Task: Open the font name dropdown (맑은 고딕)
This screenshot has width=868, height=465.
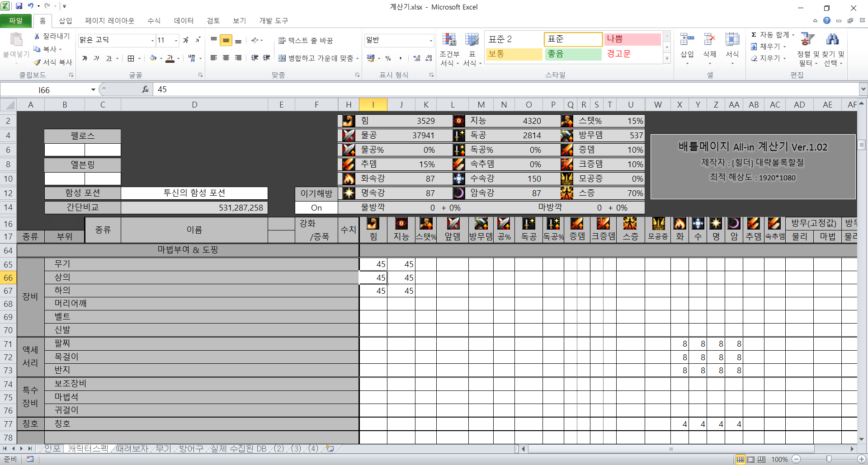Action: coord(152,41)
